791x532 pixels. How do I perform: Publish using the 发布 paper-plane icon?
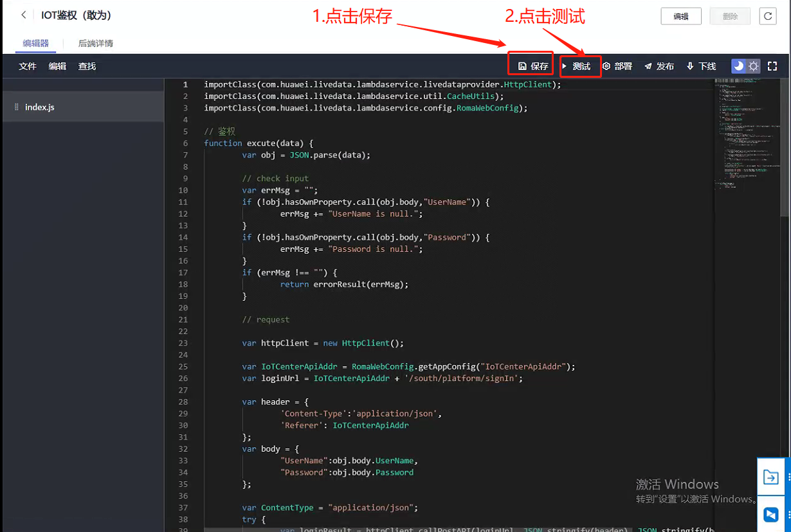pos(659,66)
